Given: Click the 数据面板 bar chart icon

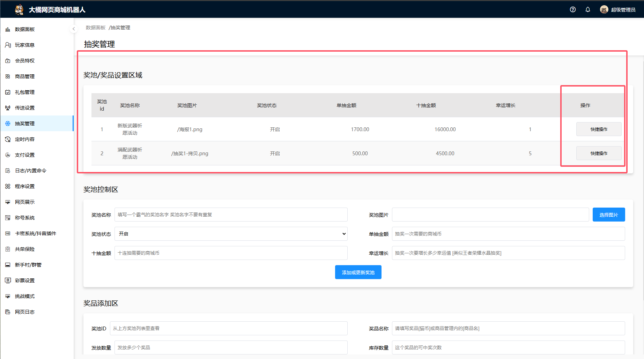Looking at the screenshot, I should 8,29.
